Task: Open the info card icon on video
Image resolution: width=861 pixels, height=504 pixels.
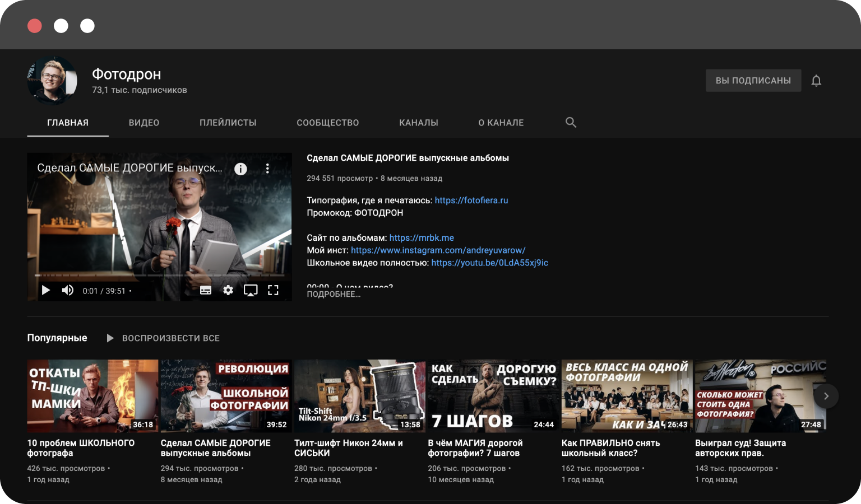Action: pos(240,169)
